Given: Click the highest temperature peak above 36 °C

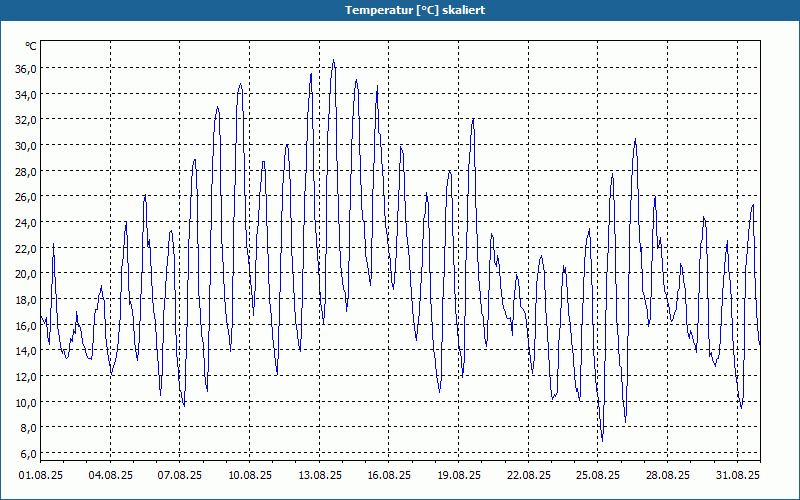Looking at the screenshot, I should click(x=334, y=60).
